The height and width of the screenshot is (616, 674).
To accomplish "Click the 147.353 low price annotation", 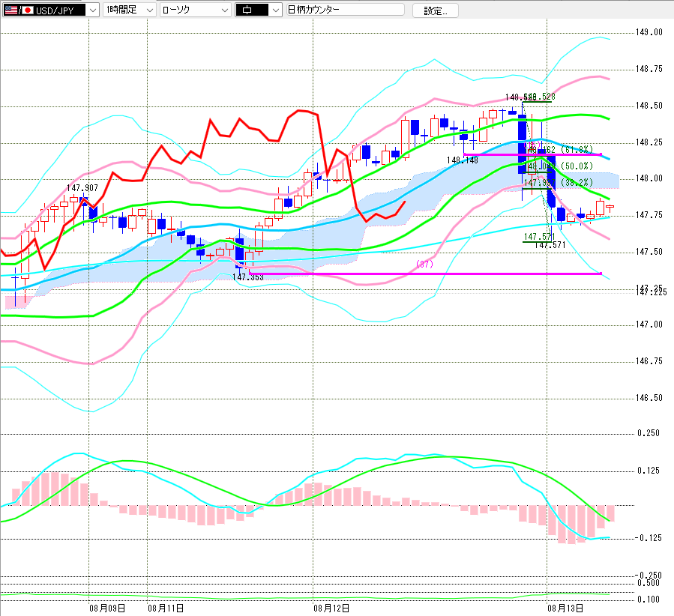I will pyautogui.click(x=248, y=277).
